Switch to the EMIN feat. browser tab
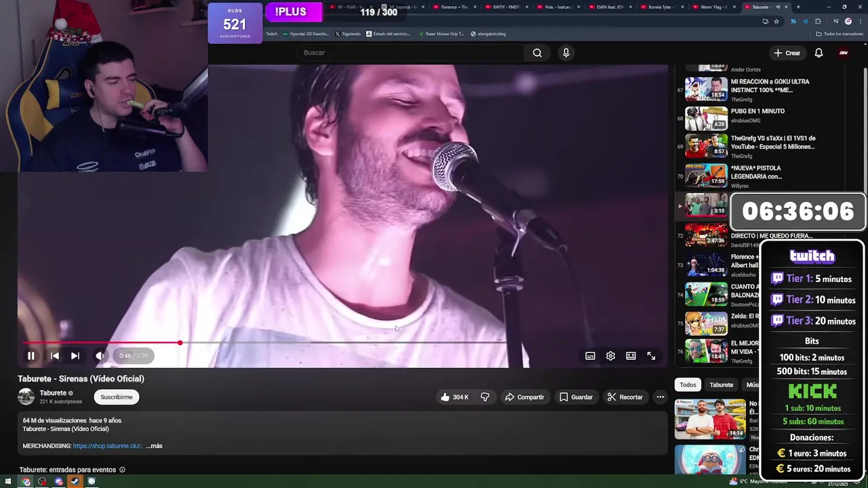The width and height of the screenshot is (868, 488). [610, 7]
